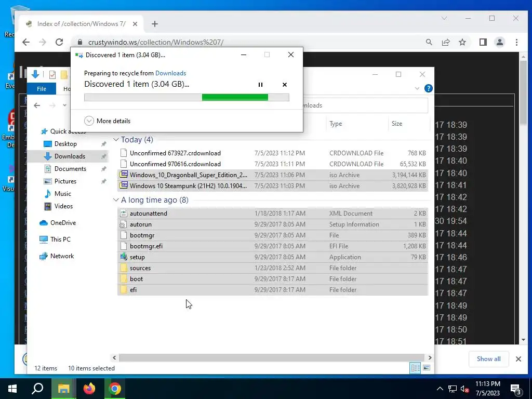Click the sources folder icon

(124, 268)
